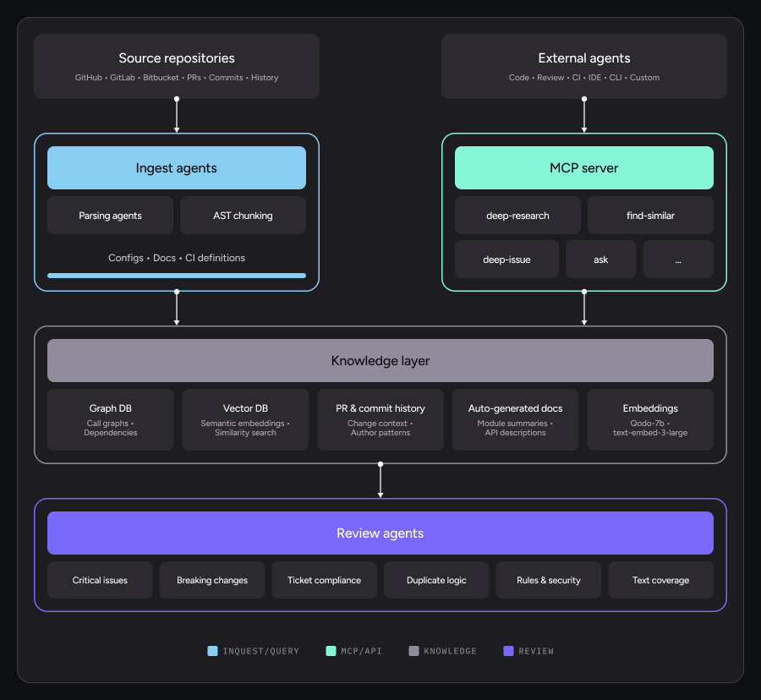The image size is (761, 700).
Task: Click the AST chunking block
Action: (x=243, y=216)
